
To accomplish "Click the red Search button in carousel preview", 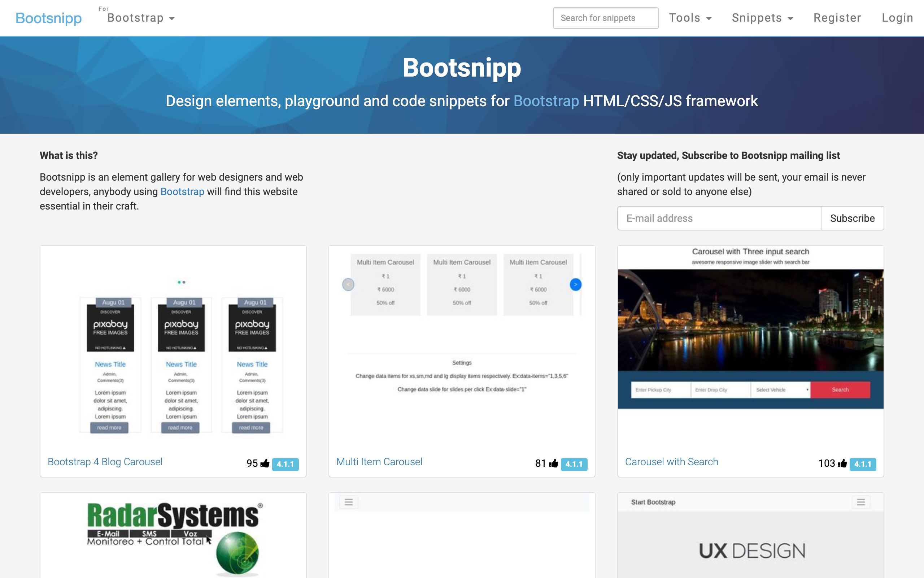I will pyautogui.click(x=840, y=389).
